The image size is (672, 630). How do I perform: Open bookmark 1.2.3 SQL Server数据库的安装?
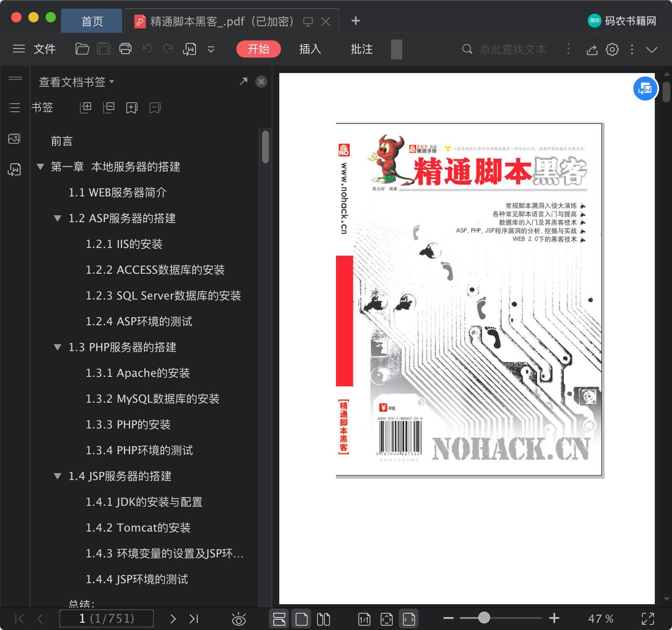click(163, 296)
